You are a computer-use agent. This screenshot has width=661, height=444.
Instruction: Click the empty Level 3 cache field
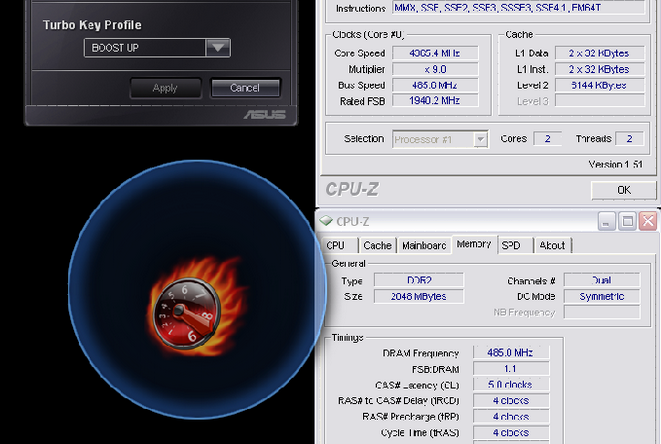coord(599,101)
